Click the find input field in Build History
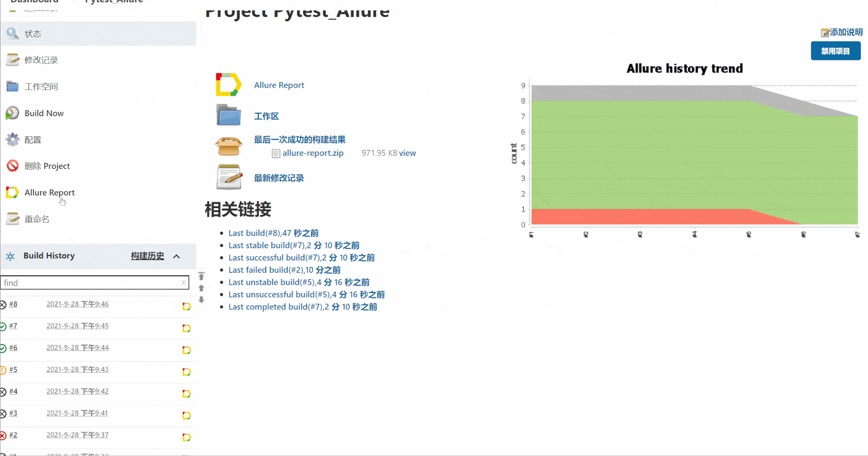The width and height of the screenshot is (868, 456). (94, 282)
